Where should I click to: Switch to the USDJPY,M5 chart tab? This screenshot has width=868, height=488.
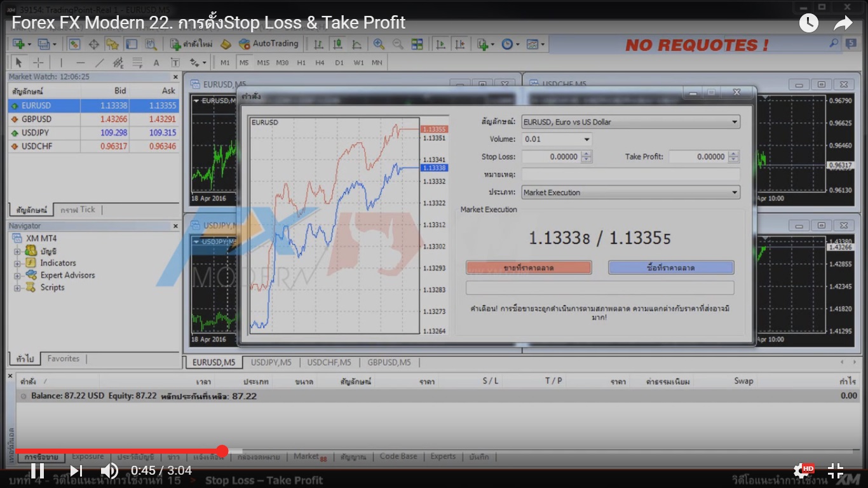(x=271, y=363)
